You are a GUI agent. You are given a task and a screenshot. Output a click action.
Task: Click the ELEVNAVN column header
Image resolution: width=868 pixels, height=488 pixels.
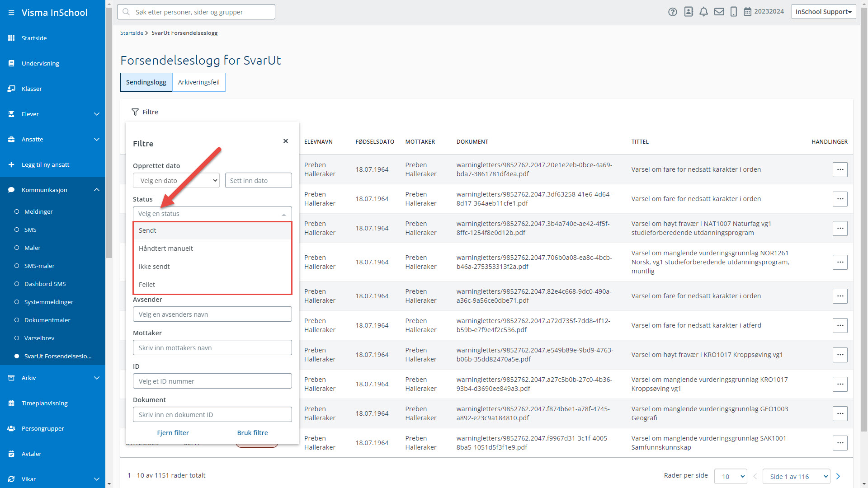(x=318, y=142)
